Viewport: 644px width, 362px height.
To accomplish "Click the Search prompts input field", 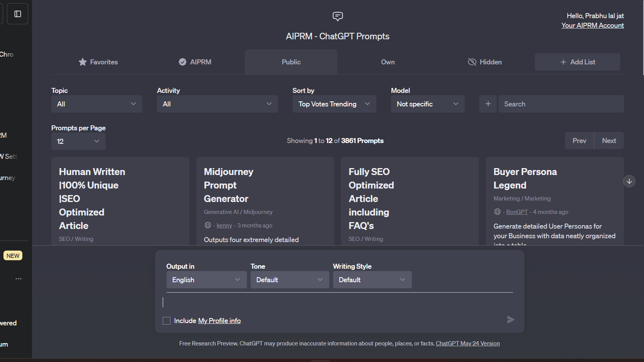I will (561, 104).
